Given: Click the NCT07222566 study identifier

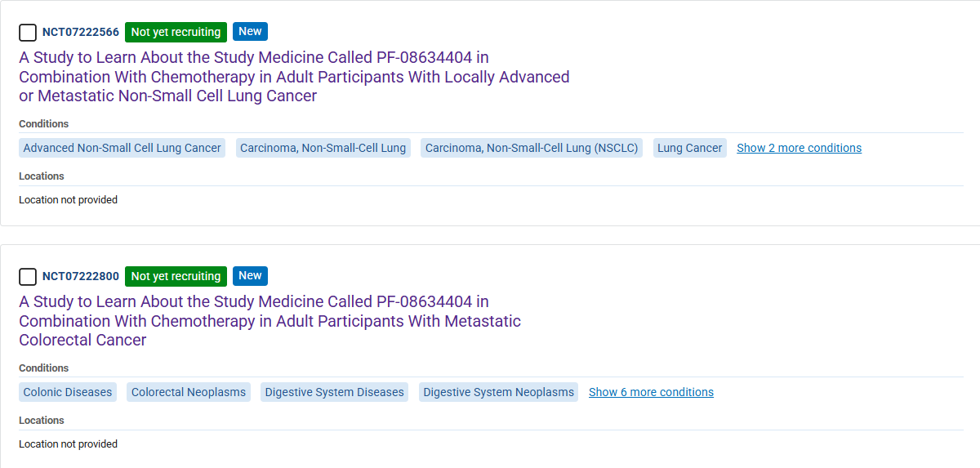Looking at the screenshot, I should click(x=81, y=33).
